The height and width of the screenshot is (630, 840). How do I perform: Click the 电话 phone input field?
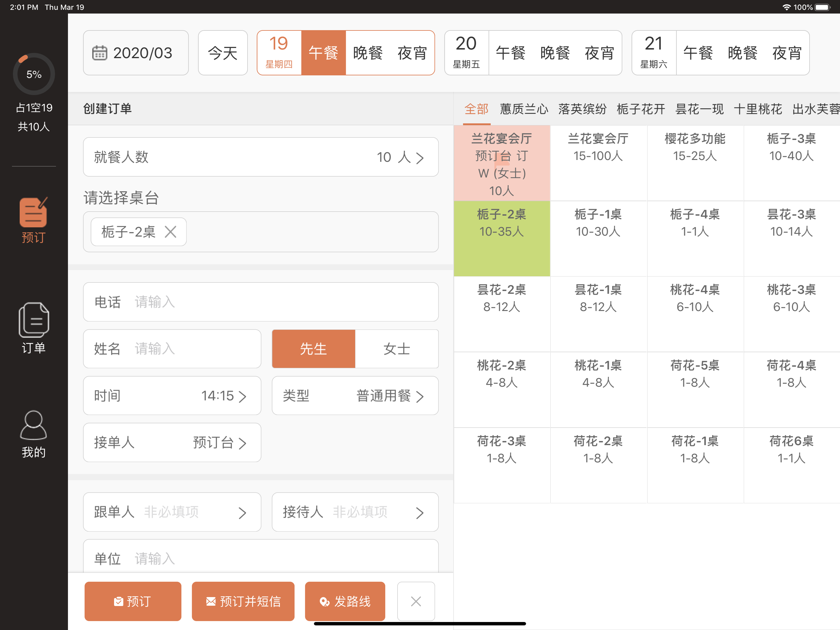pos(260,302)
